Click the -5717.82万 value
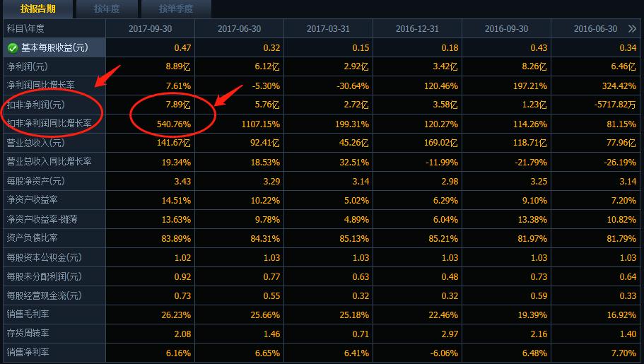 tap(615, 105)
